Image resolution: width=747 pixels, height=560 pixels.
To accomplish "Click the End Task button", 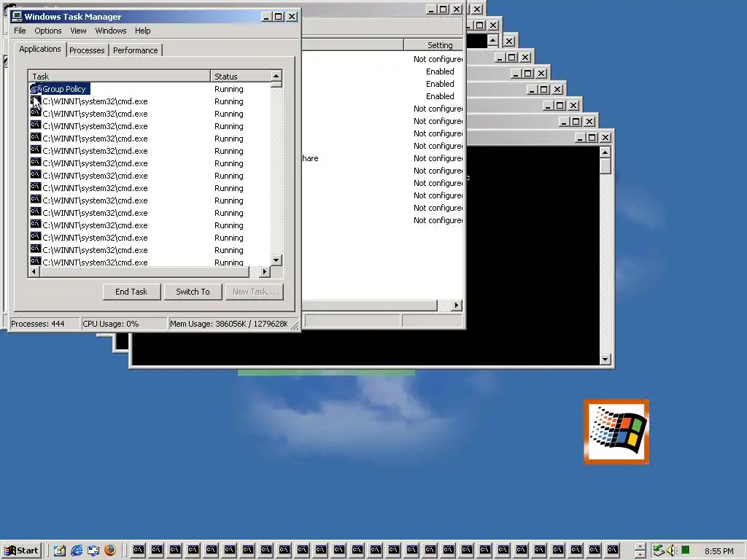I will click(x=131, y=292).
